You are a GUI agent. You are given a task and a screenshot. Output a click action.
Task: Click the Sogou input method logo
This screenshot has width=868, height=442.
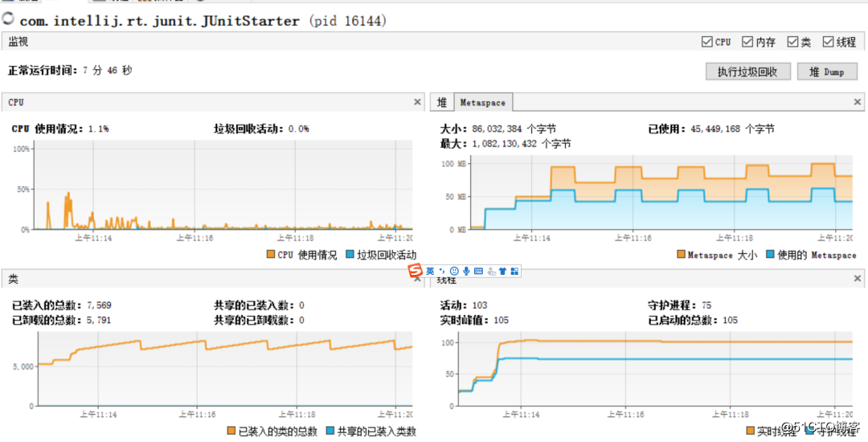point(416,270)
